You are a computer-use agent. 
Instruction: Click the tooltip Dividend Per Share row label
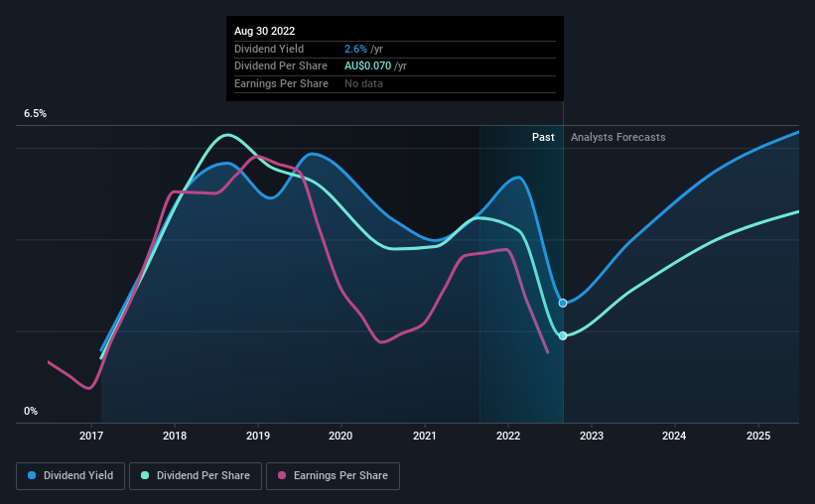point(281,66)
